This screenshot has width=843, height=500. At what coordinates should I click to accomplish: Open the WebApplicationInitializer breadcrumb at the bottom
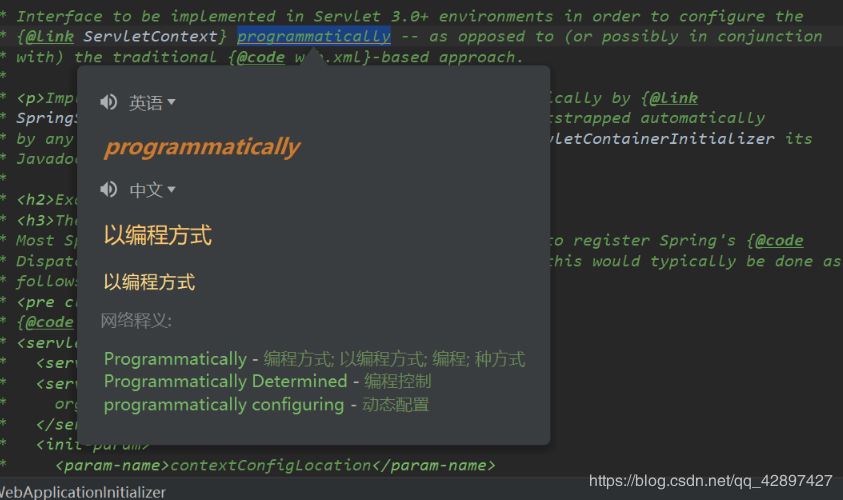[83, 492]
